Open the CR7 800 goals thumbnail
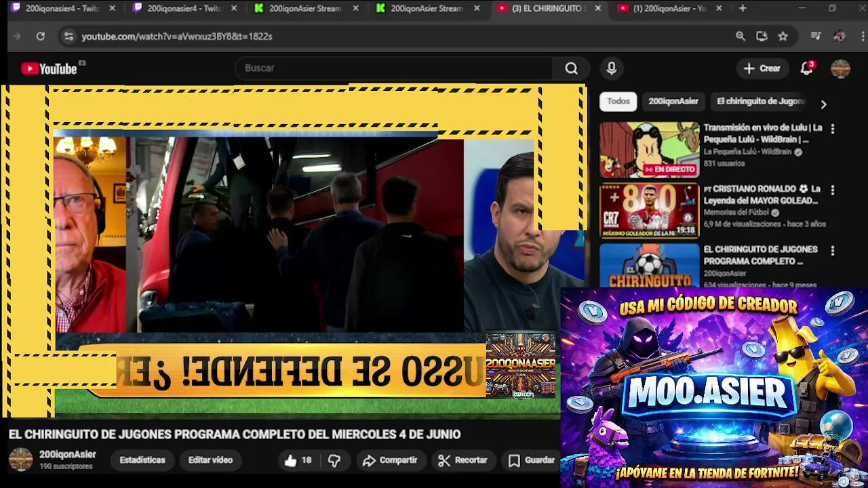 click(649, 211)
